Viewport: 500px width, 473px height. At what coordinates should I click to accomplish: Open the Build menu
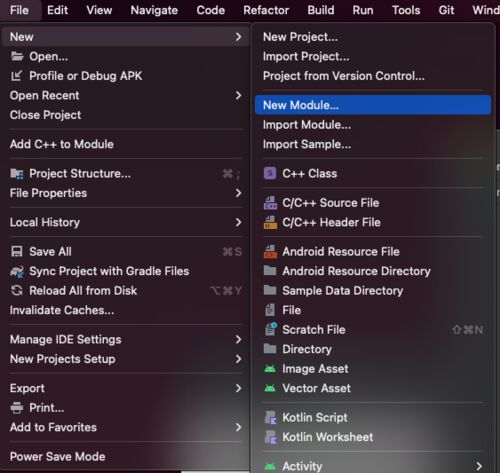(321, 10)
